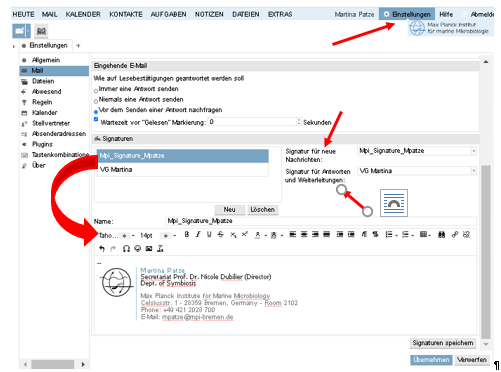Click the signature Name input field
Screen dimensions: 501x372
tap(321, 221)
